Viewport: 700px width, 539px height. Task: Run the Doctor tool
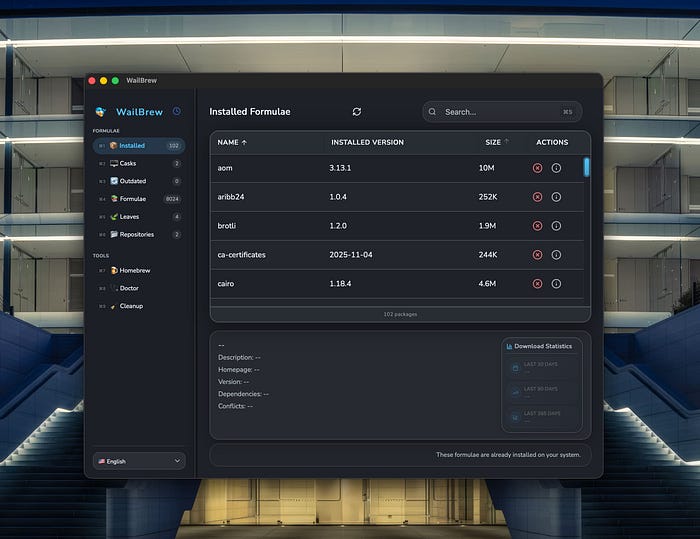click(139, 288)
